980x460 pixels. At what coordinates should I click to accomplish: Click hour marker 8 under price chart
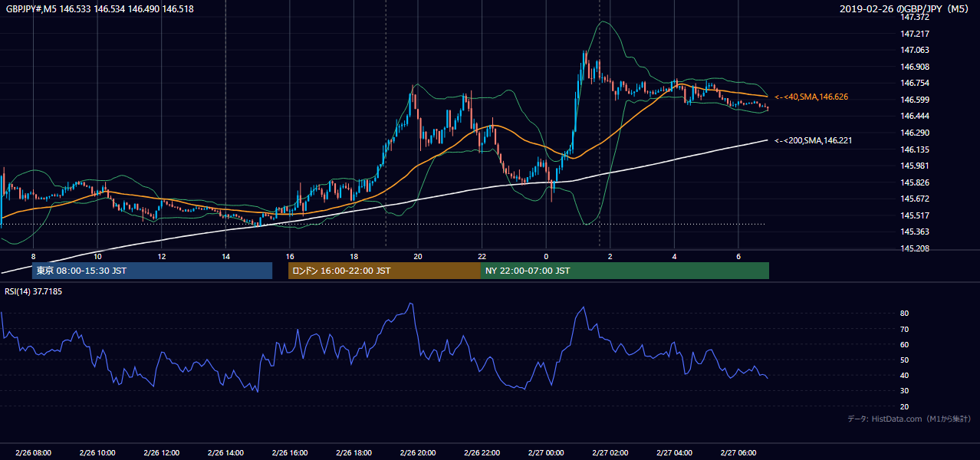point(33,256)
